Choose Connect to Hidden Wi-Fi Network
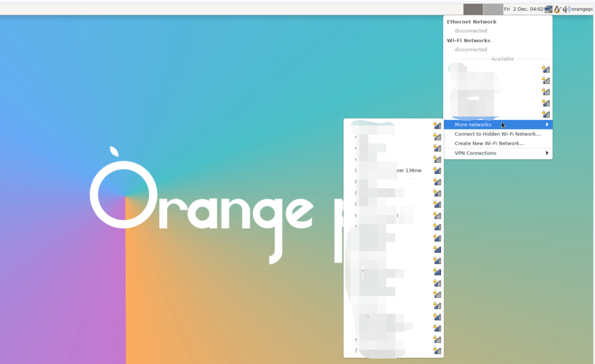Screen dimensions: 595x364 497,134
